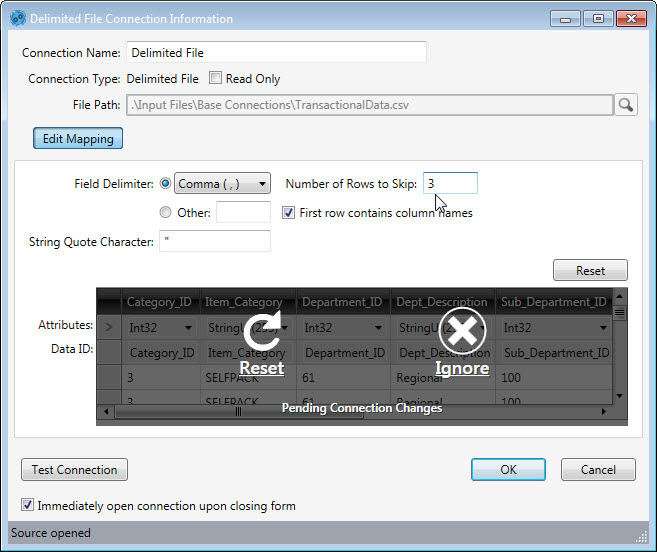This screenshot has height=552, width=657.
Task: Click the Cancel button
Action: (x=598, y=469)
